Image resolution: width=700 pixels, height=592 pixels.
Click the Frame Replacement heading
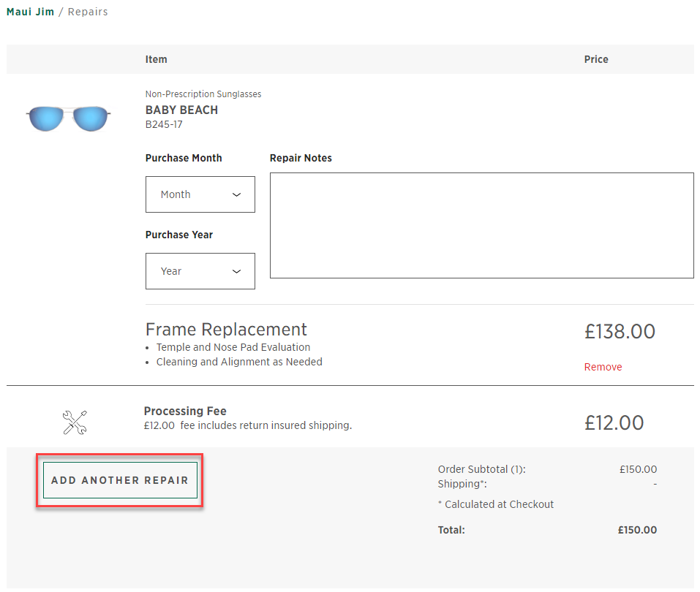226,330
